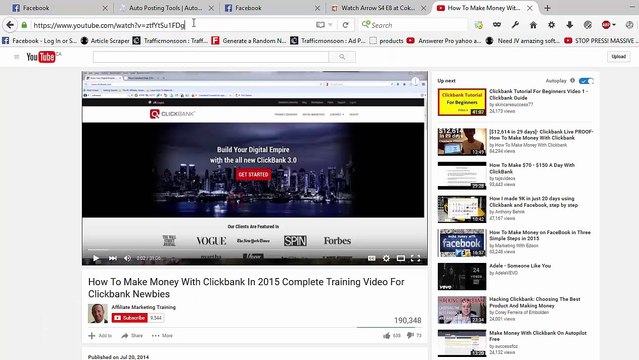Skip to next video in player

pyautogui.click(x=113, y=258)
